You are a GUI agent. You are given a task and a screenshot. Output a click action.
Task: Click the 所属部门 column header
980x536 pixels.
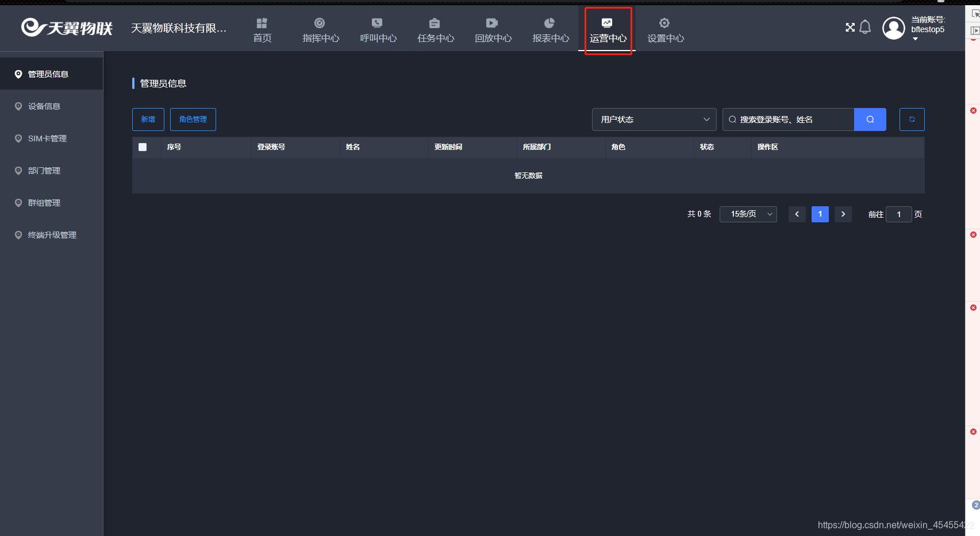coord(537,147)
